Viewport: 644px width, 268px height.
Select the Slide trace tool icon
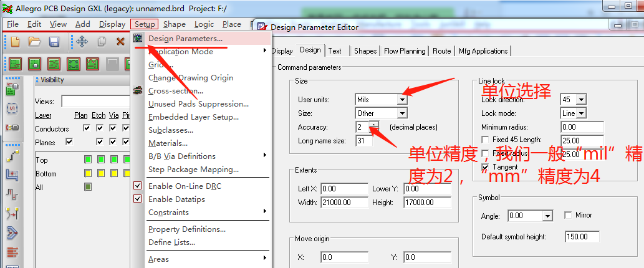pos(12,175)
